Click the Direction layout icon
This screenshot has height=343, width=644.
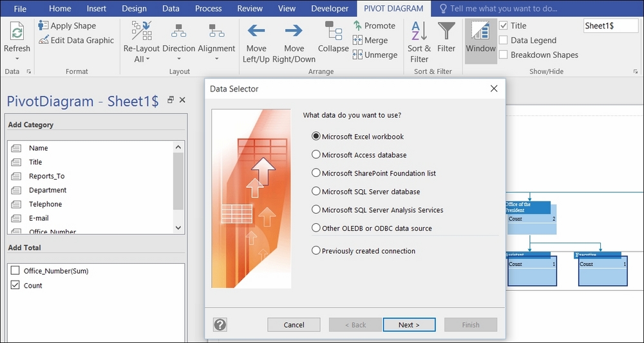coord(178,31)
